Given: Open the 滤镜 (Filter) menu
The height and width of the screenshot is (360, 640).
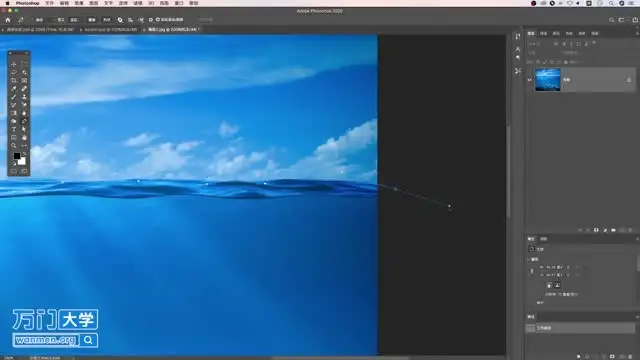Looking at the screenshot, I should pos(138,3).
